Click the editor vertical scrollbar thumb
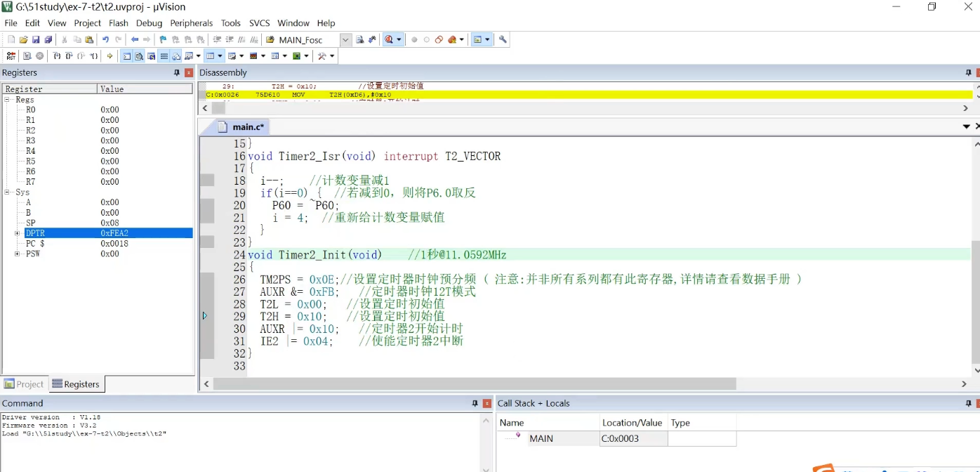This screenshot has width=980, height=472. click(x=975, y=302)
